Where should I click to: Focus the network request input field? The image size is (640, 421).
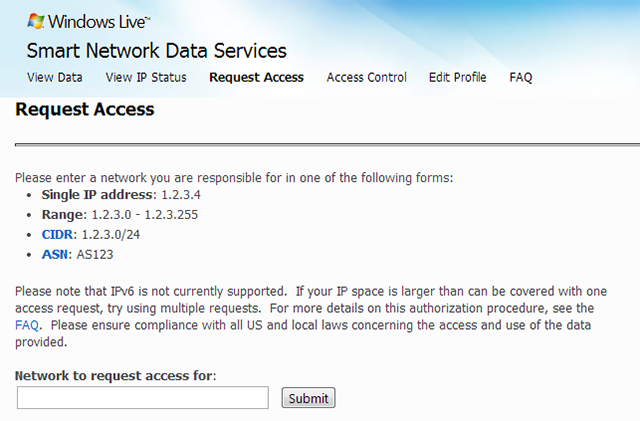(143, 398)
